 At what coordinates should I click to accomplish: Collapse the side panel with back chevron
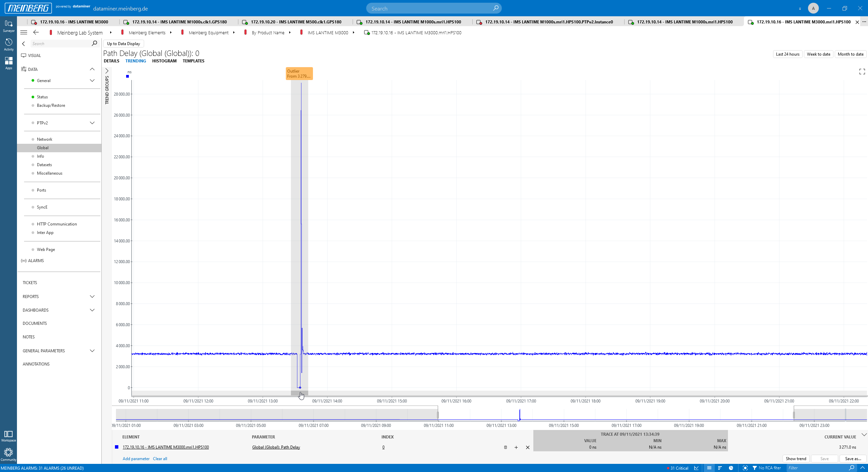tap(23, 43)
